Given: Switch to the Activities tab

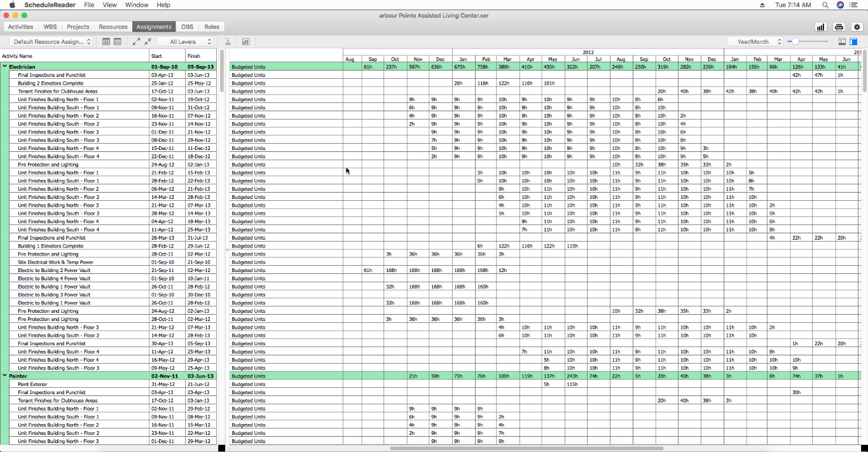Looking at the screenshot, I should click(20, 27).
